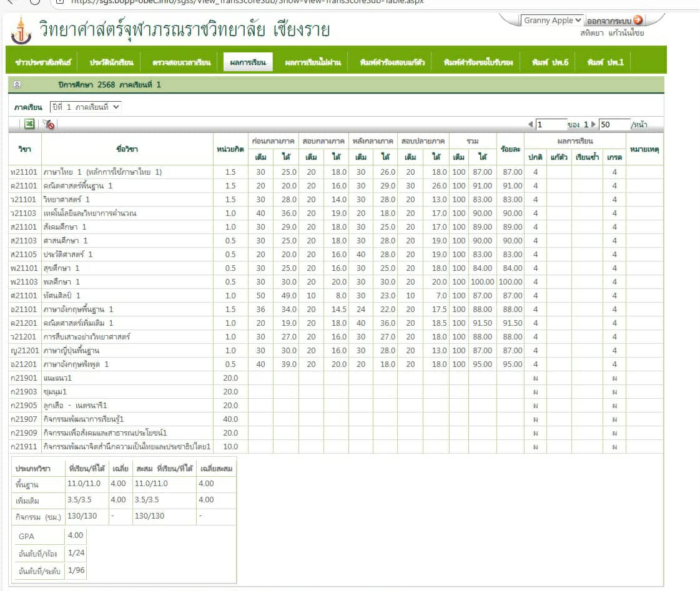Go to next page arrow
700x591 pixels.
[x=593, y=125]
